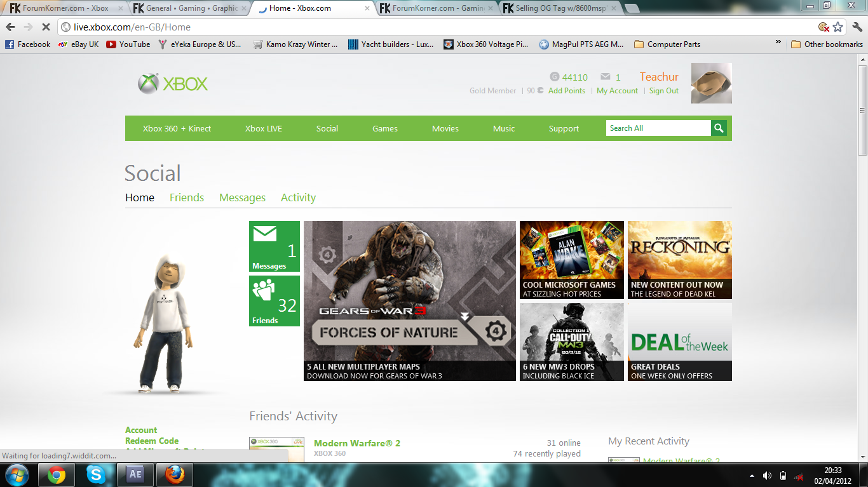Open the Facebook bookmark
Screen dimensions: 868x487
pos(28,44)
